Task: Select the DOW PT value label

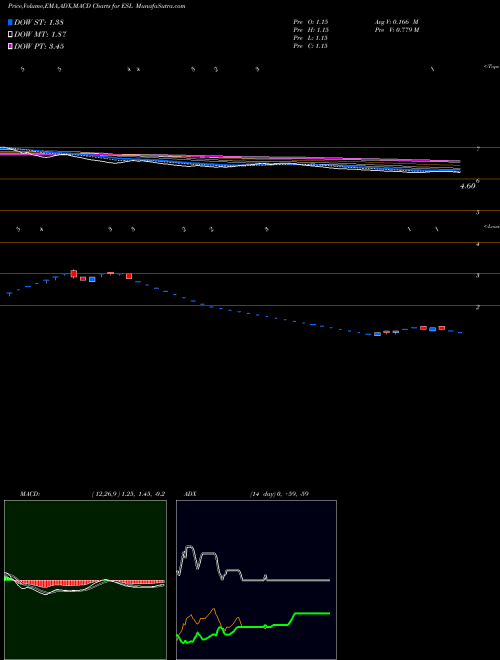Action: 39,46
